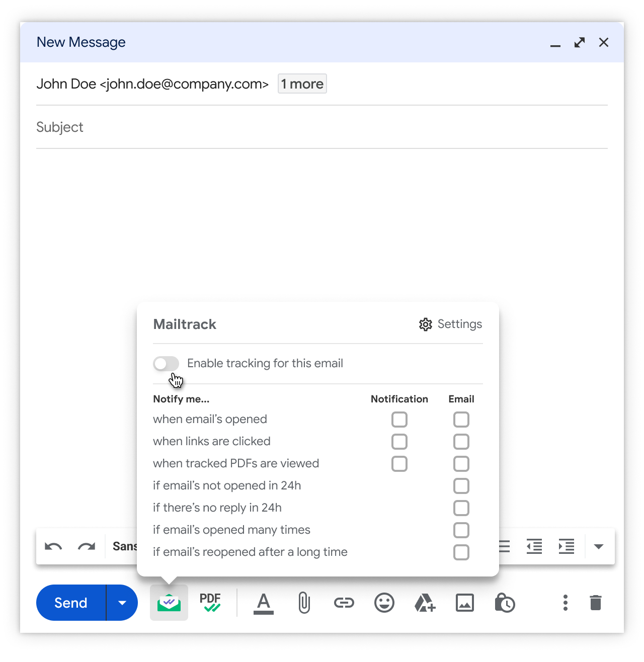Screen dimensions: 644x662
Task: Expand more formatting options arrow
Action: click(x=599, y=547)
